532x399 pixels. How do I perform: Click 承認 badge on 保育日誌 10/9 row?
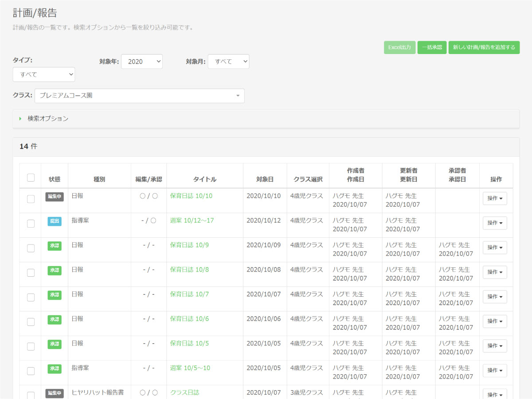click(x=55, y=246)
